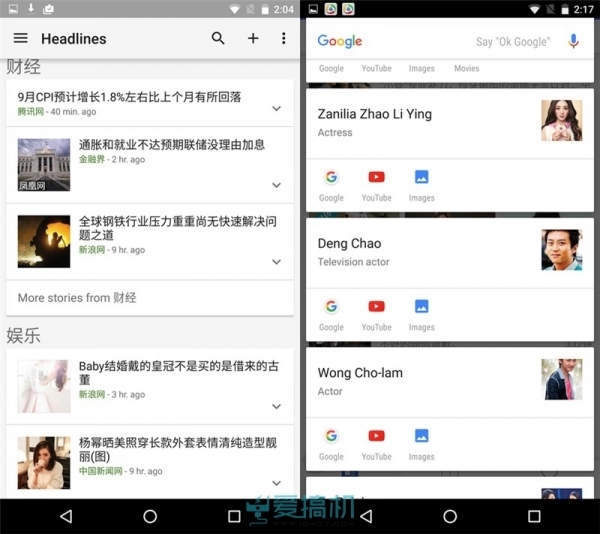600x534 pixels.
Task: Tap the 中国新闻网 source label
Action: click(101, 471)
